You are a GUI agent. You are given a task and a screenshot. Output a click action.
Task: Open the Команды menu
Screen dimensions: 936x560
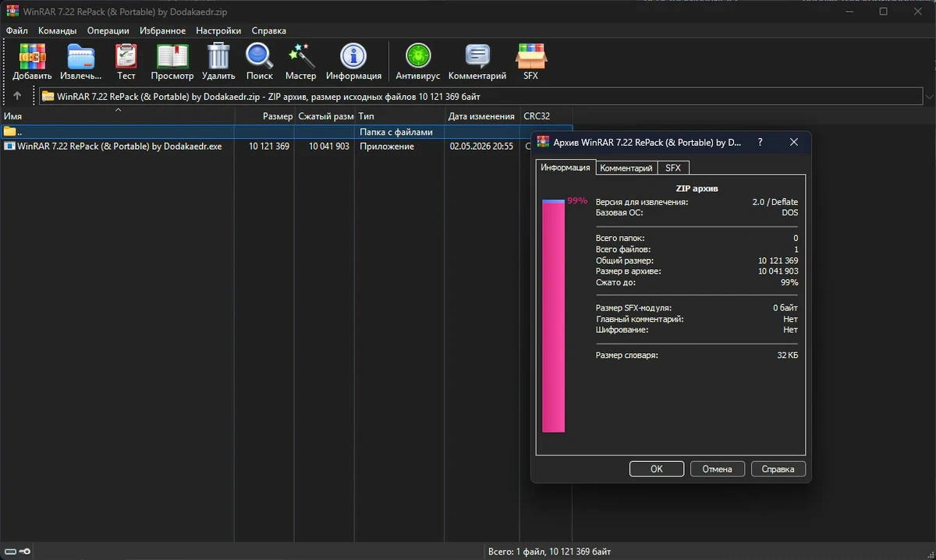coord(57,30)
